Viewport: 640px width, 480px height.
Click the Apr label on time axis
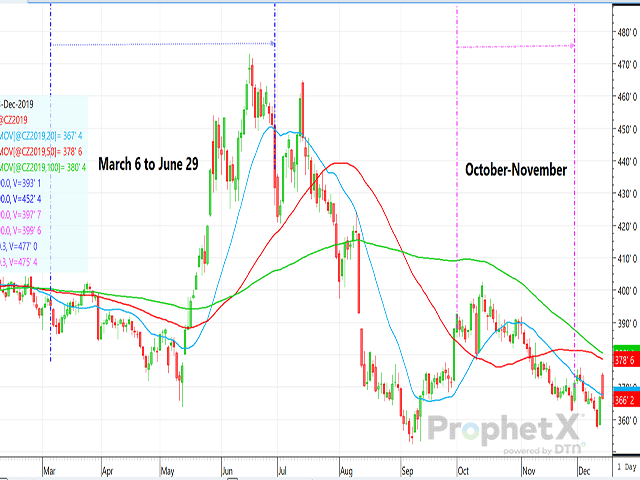pyautogui.click(x=107, y=471)
